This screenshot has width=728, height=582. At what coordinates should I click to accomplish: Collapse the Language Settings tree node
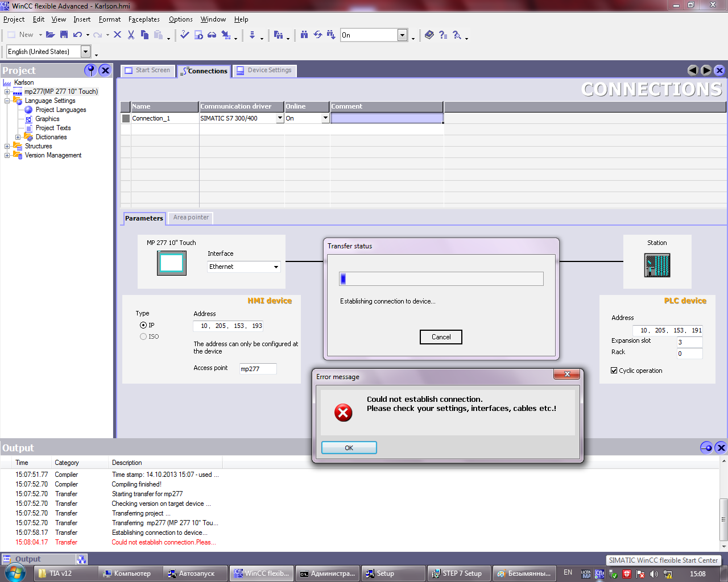(x=7, y=101)
